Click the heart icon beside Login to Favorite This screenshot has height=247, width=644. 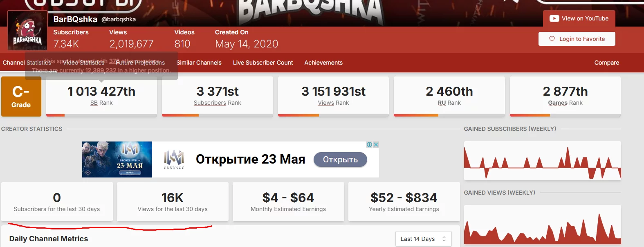552,39
